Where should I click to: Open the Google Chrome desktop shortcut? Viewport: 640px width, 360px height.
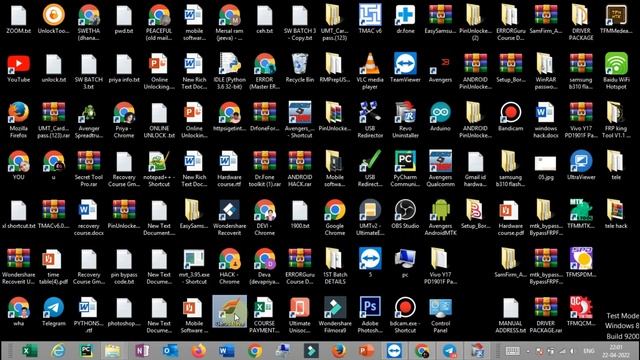pos(335,218)
